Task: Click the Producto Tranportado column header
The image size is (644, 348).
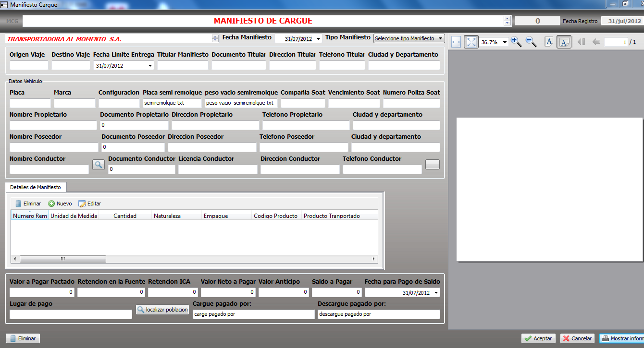Action: point(340,216)
